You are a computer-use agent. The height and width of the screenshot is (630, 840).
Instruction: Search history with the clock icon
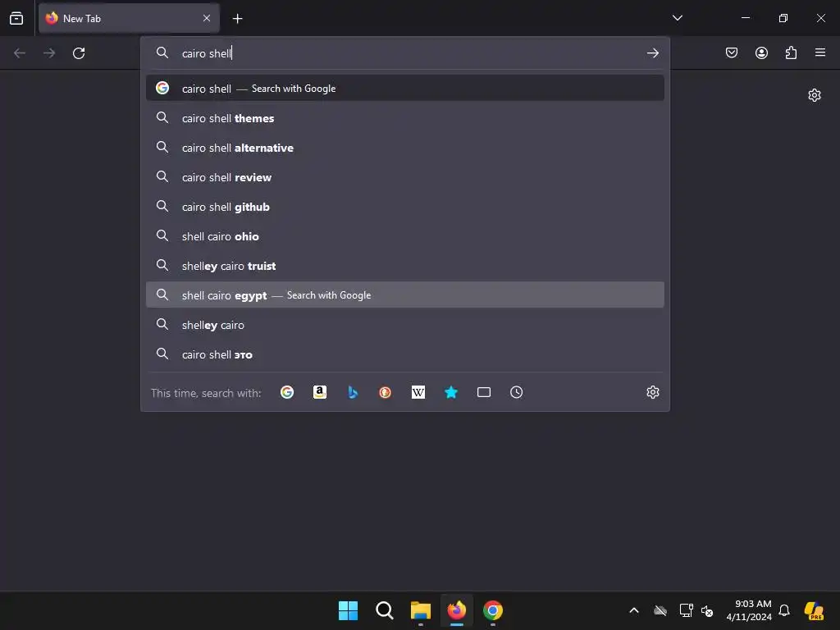pos(517,393)
